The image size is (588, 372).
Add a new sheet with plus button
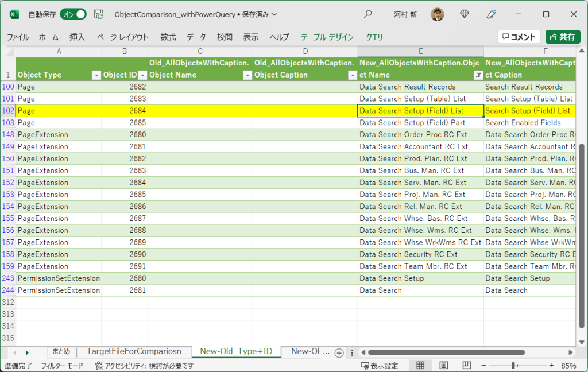(x=339, y=352)
